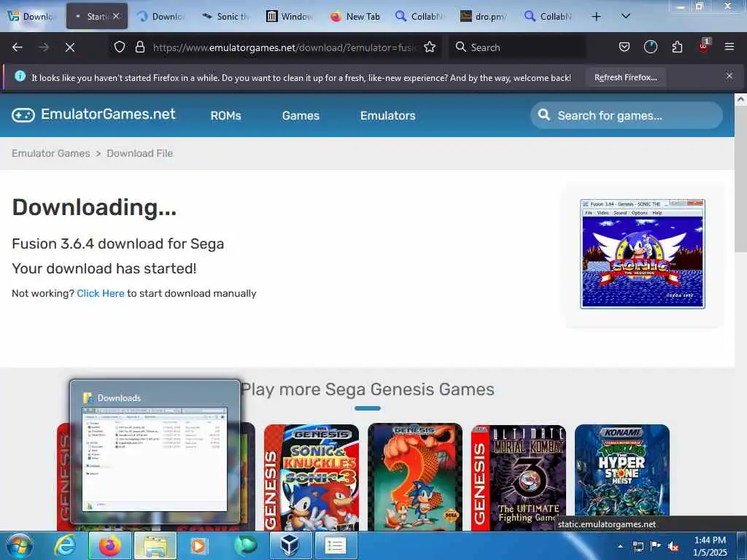Open VirtualBox cube taskbar icon

click(x=290, y=545)
